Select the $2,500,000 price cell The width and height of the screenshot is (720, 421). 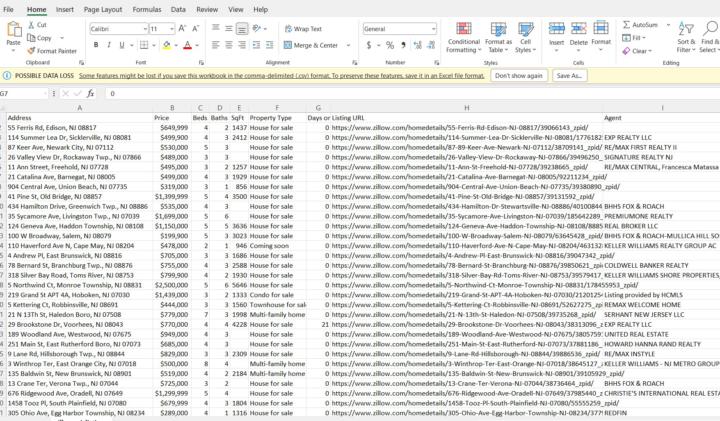[x=172, y=285]
